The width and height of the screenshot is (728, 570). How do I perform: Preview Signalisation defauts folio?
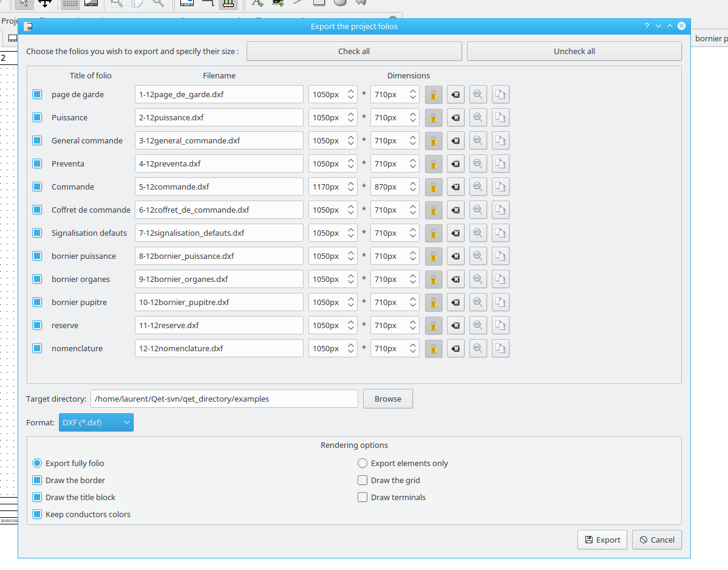[x=478, y=233]
